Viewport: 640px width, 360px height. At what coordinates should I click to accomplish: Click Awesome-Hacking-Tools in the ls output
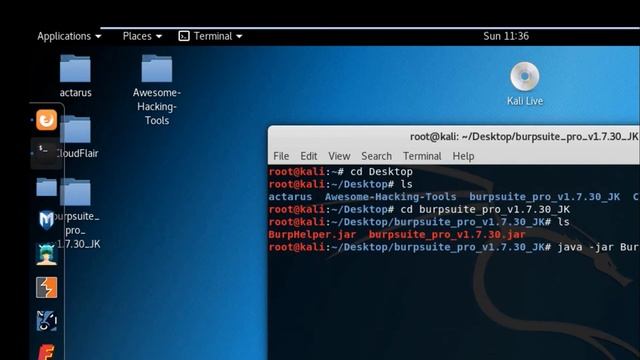tap(391, 197)
